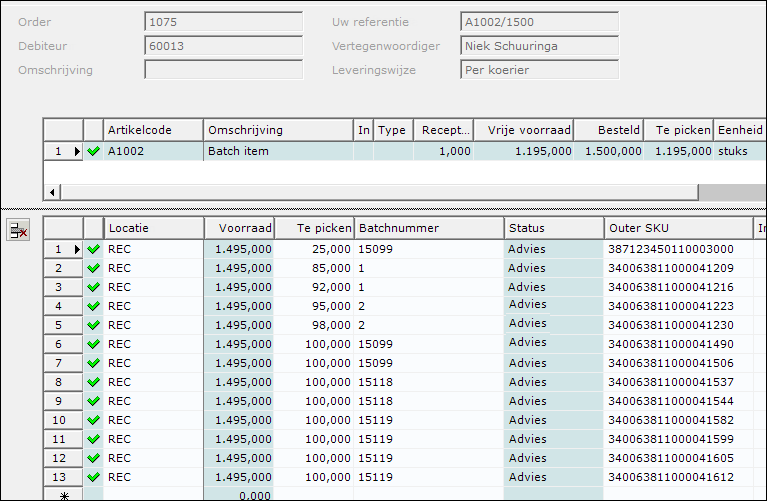Click batch number 15118 in row 8
Screen dimensions: 767x501
click(x=429, y=382)
